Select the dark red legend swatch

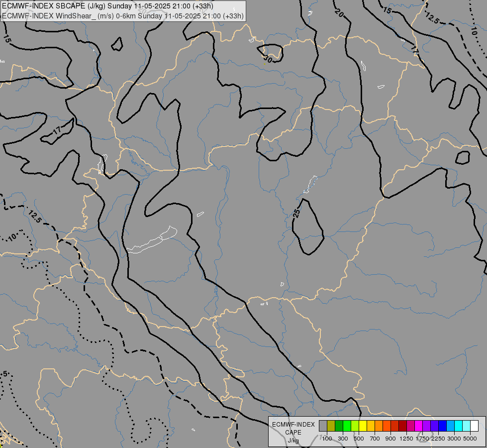tap(402, 426)
